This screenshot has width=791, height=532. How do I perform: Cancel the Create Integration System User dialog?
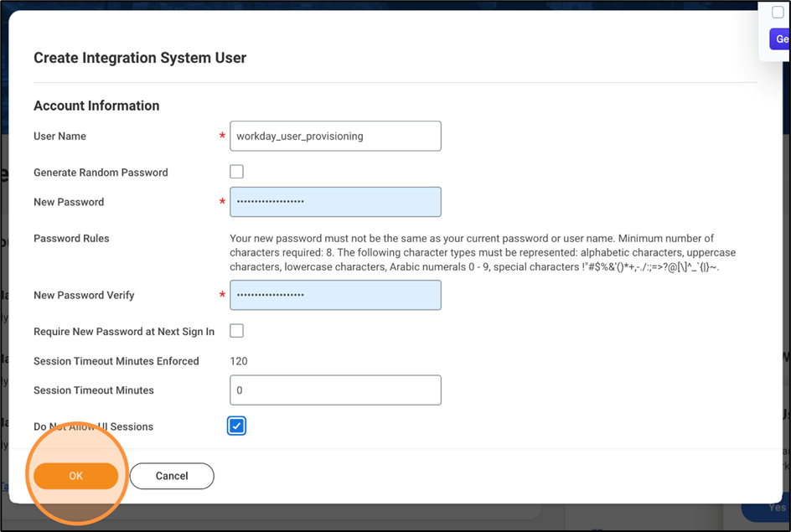[172, 476]
